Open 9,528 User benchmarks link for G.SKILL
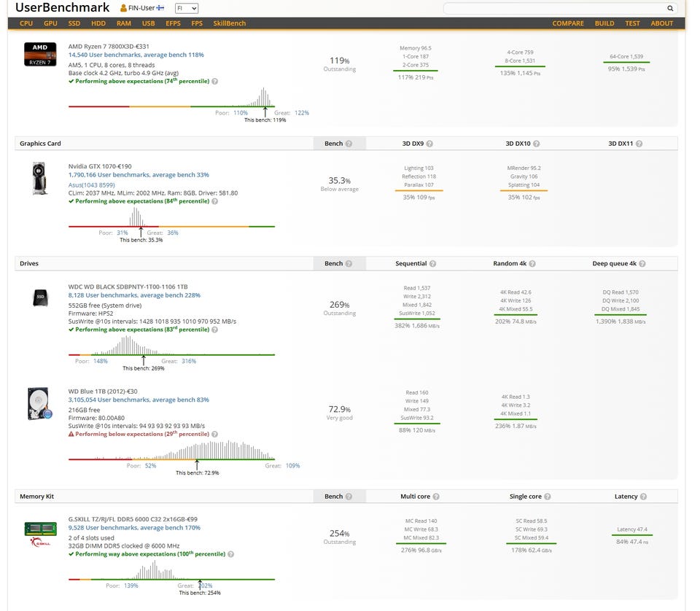 [x=134, y=528]
